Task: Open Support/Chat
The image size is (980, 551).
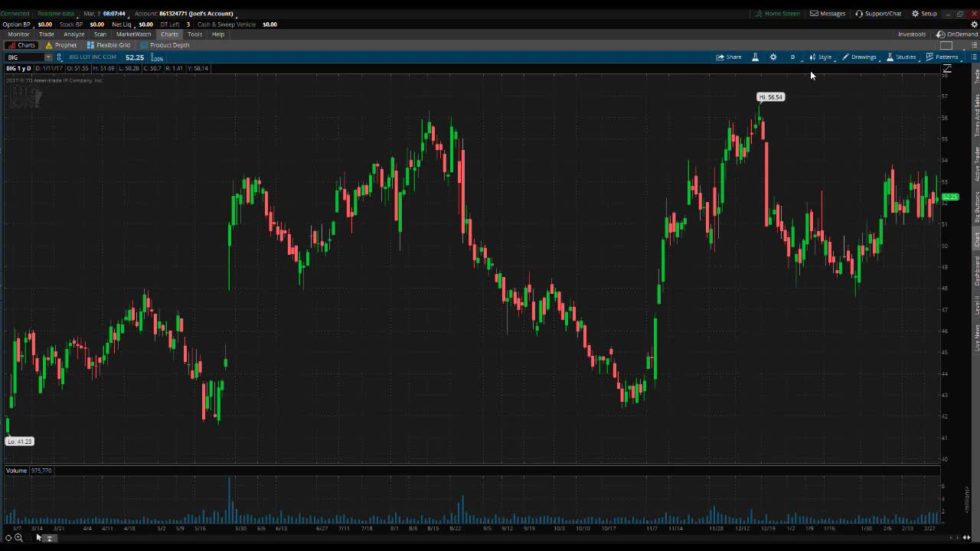Action: tap(878, 14)
